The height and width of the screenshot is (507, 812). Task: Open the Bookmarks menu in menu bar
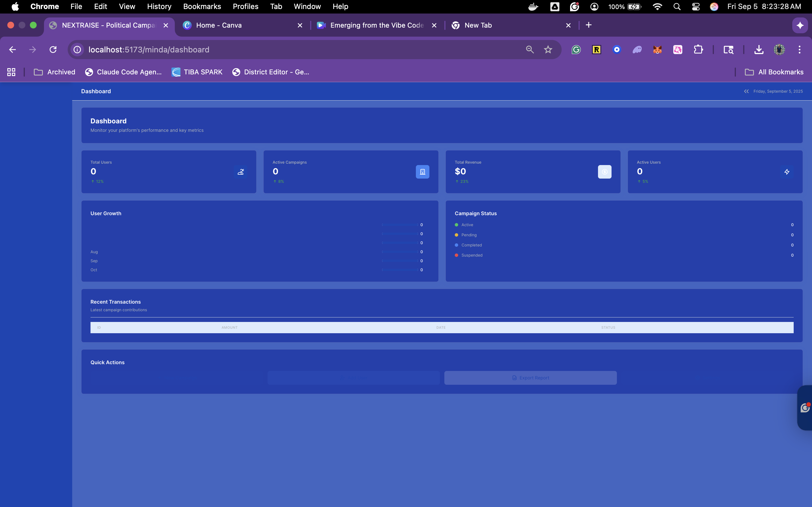(x=202, y=6)
